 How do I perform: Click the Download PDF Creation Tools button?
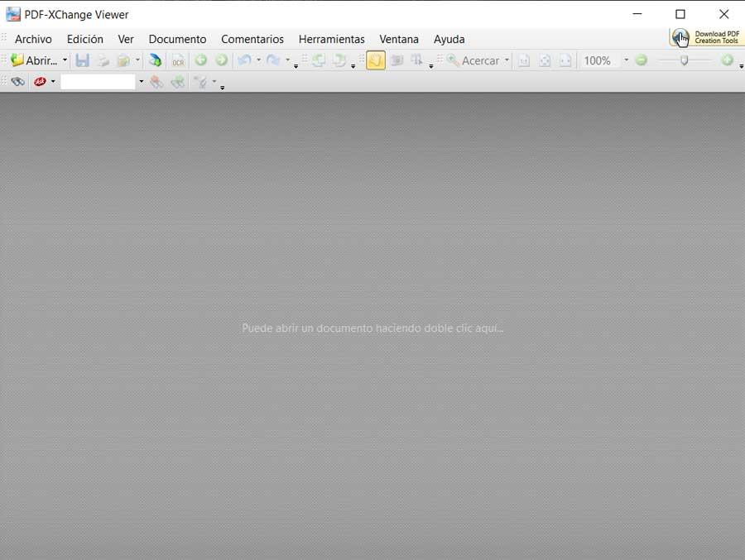tap(707, 37)
